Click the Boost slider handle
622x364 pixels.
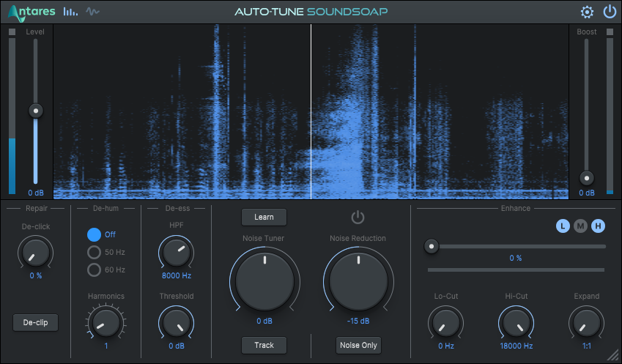(586, 178)
